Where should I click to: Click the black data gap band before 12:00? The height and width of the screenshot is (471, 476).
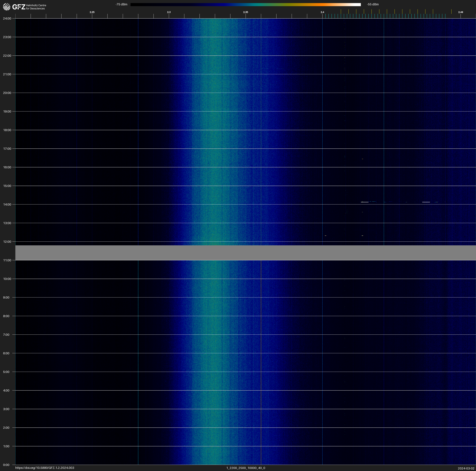[x=245, y=253]
